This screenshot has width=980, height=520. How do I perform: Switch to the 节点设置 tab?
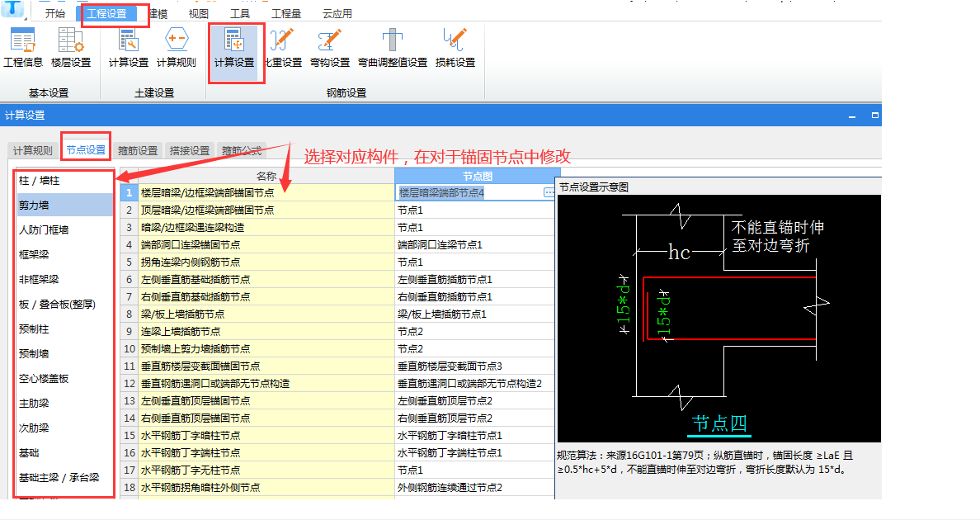86,150
